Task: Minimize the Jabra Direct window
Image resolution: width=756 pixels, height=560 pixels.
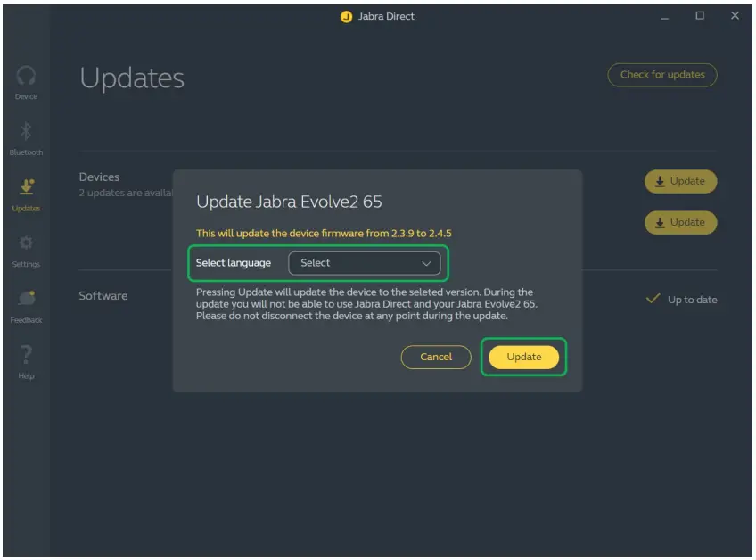Action: pyautogui.click(x=664, y=17)
